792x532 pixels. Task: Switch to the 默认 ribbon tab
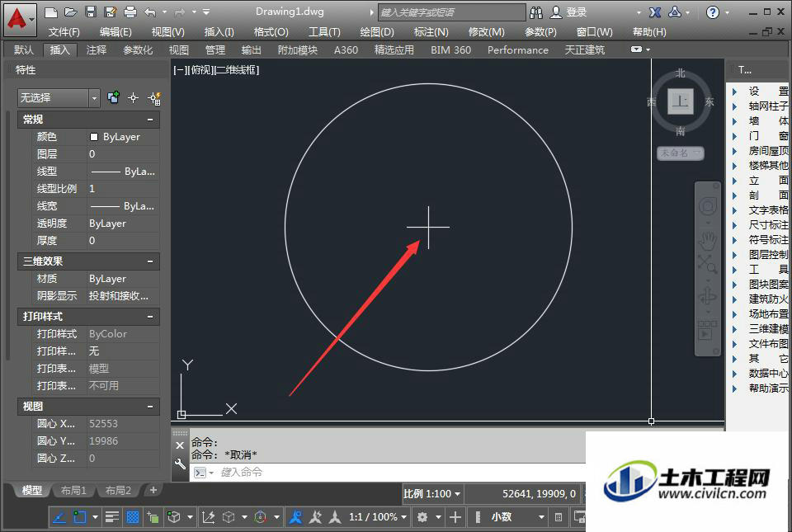[x=24, y=50]
